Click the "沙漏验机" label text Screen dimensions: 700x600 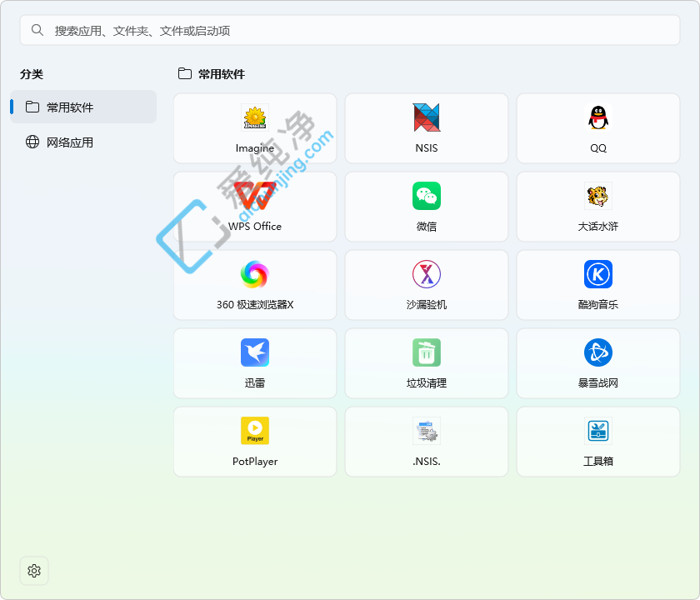click(x=427, y=304)
